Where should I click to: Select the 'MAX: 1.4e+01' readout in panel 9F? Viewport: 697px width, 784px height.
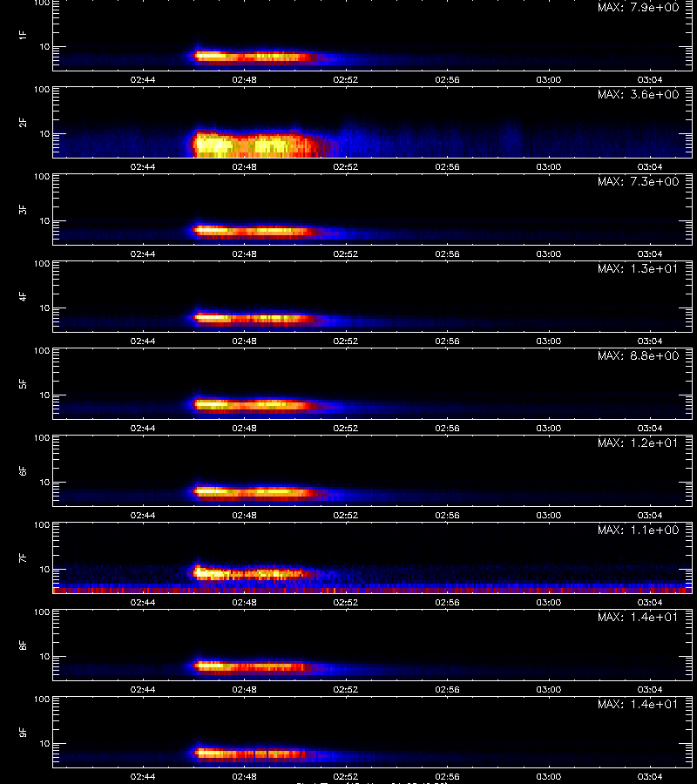pos(638,704)
